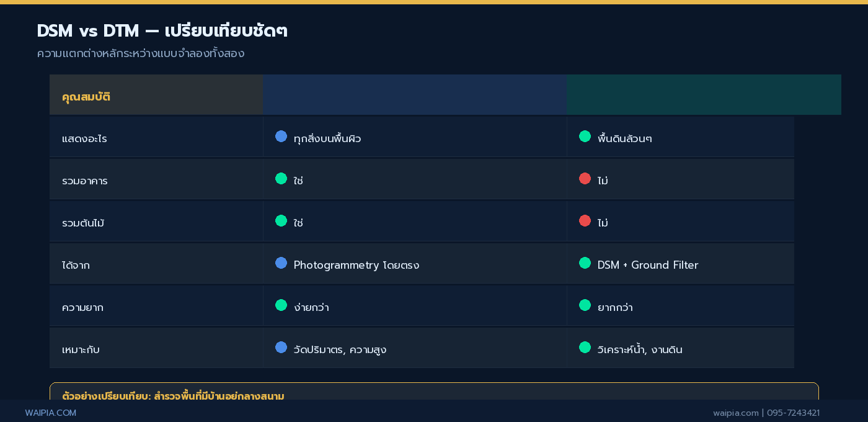Click the waipia.com phone contact text
The image size is (868, 422).
[766, 413]
